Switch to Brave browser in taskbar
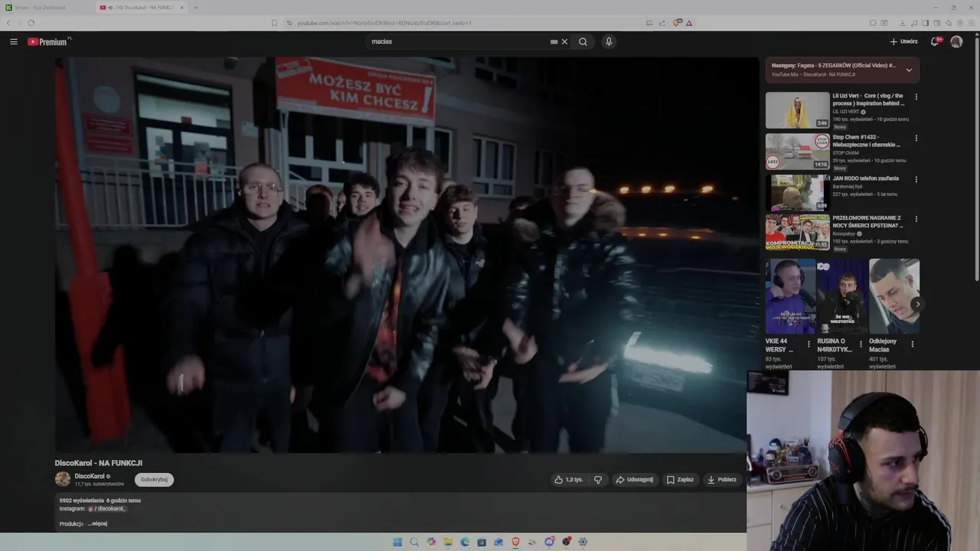980x551 pixels. 515,542
